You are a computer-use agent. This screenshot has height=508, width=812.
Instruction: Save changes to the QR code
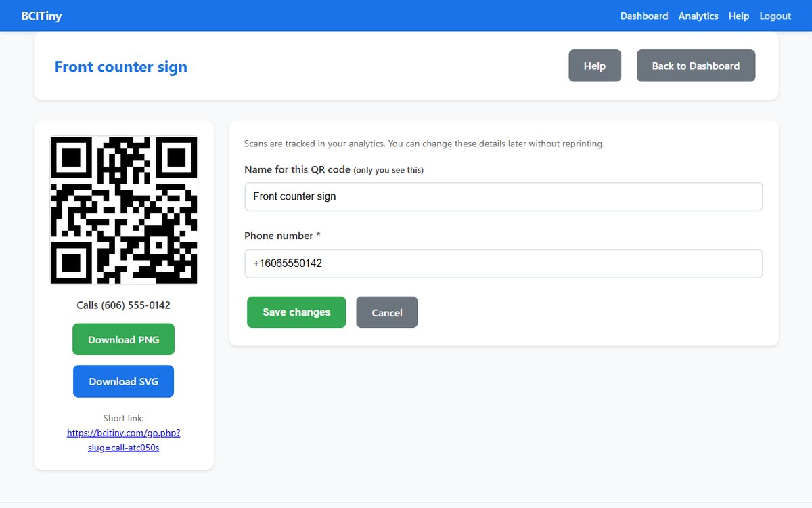[x=296, y=312]
